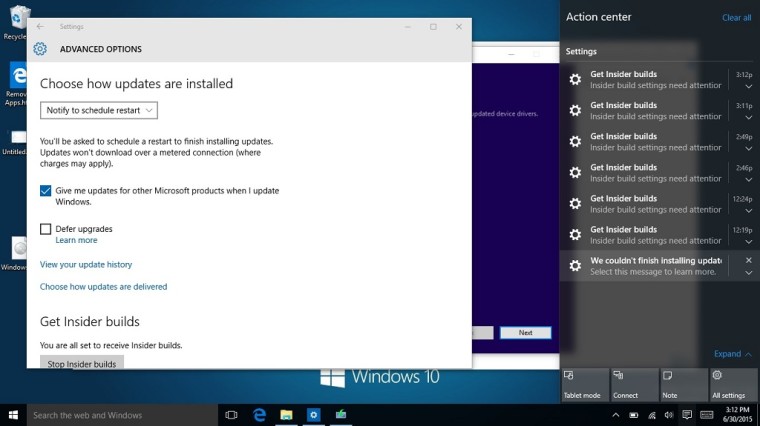This screenshot has height=426, width=760.
Task: Open the Note quick action
Action: click(683, 385)
